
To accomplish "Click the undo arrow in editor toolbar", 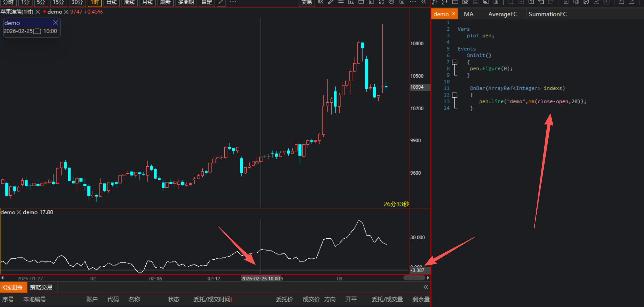I will (x=541, y=2).
